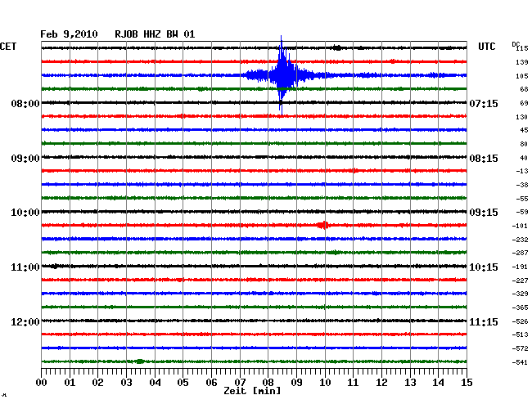Click minute label 12 on the bottom axis
Screen dimensions: 532x404
(381, 382)
